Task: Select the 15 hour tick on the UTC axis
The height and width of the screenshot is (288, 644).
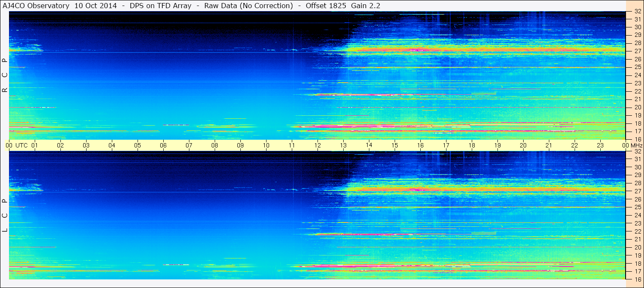Action: pos(395,145)
